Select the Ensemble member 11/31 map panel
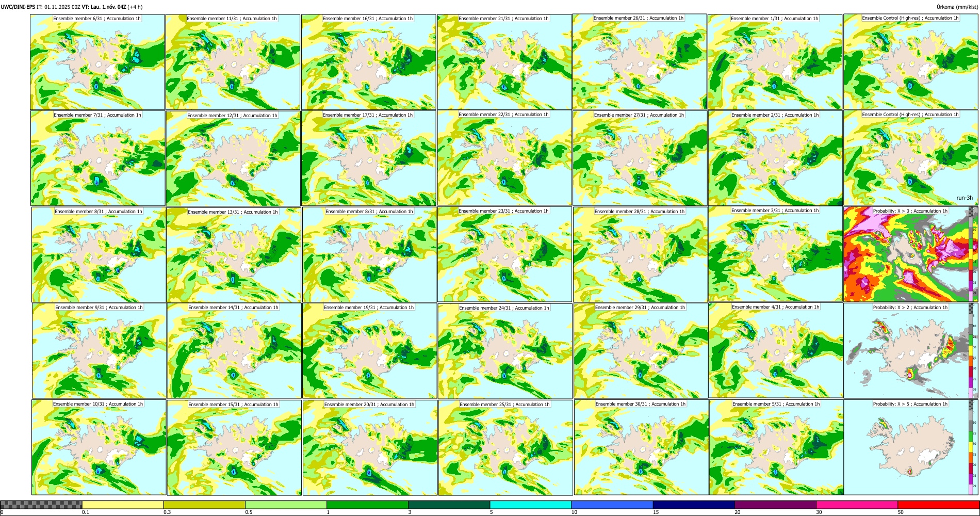This screenshot has width=980, height=516. coord(233,62)
